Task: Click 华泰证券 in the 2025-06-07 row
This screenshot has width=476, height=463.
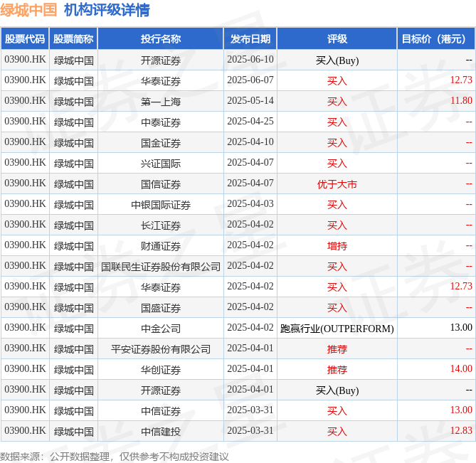Action: coord(161,81)
